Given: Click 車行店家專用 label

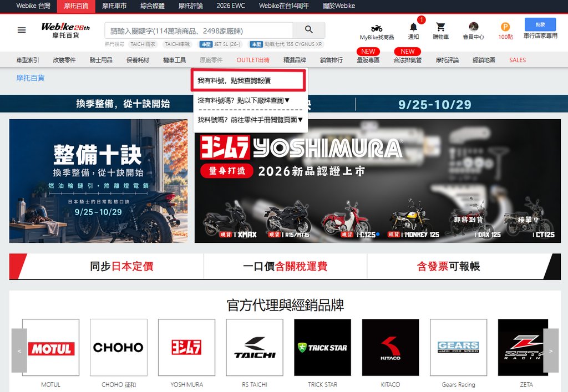Looking at the screenshot, I should tap(540, 36).
